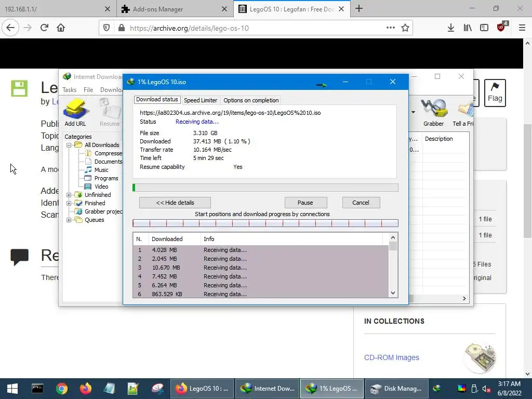This screenshot has height=399, width=532.
Task: Open new Firefox tab with plus button
Action: click(x=359, y=9)
